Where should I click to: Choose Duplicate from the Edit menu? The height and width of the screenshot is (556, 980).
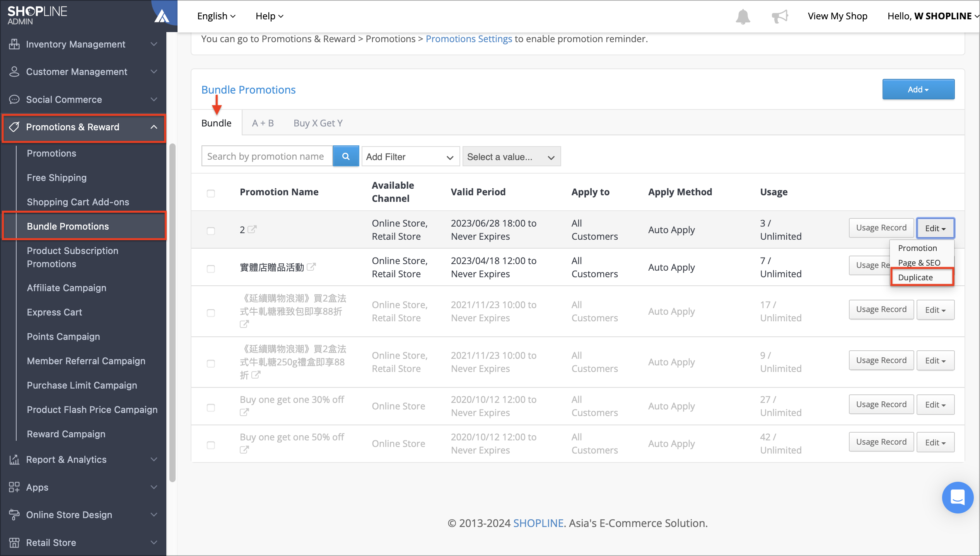pyautogui.click(x=922, y=277)
